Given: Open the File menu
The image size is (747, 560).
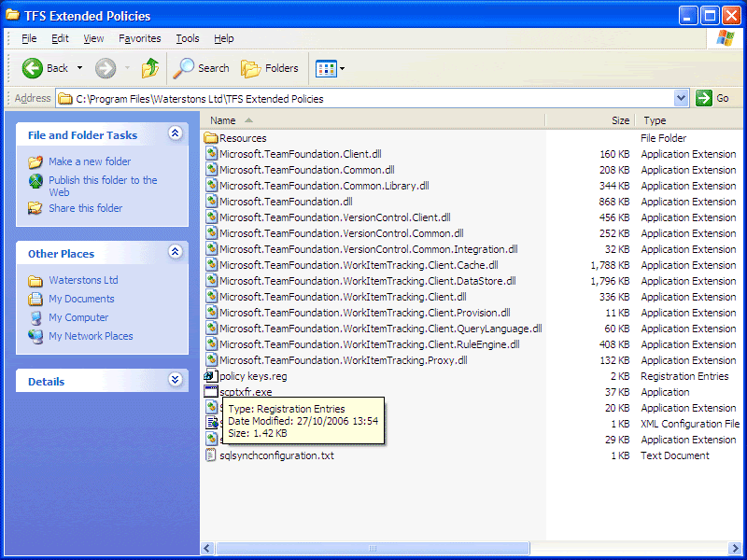Looking at the screenshot, I should point(29,38).
